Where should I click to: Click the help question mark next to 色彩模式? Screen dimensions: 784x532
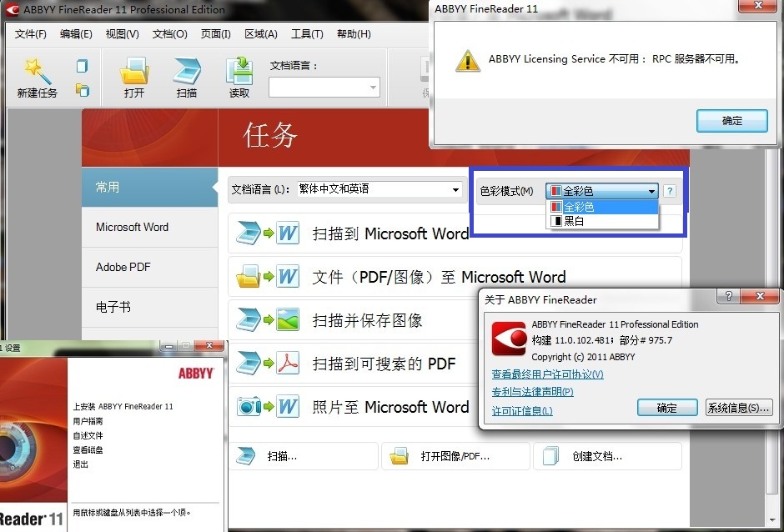click(670, 190)
